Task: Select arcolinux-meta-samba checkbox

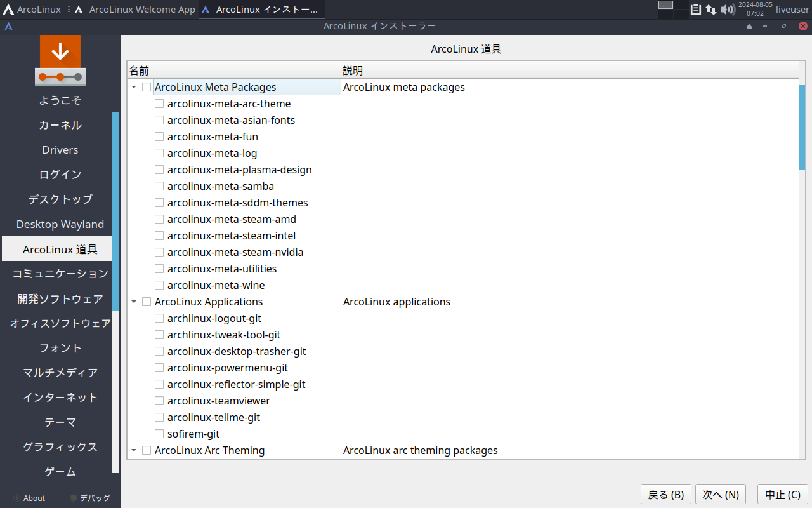Action: click(159, 186)
